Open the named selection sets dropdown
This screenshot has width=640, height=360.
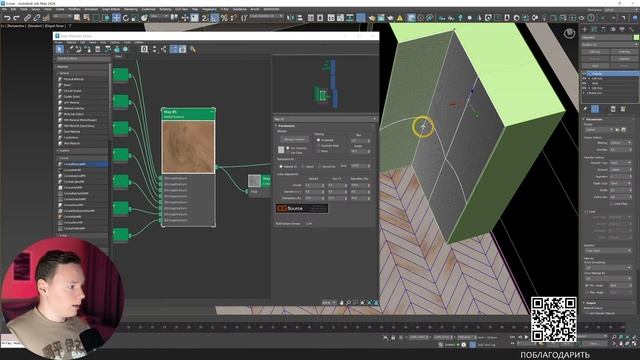tap(266, 16)
